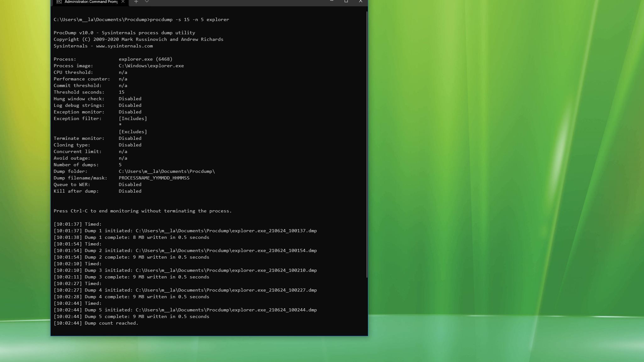Screen dimensions: 644x362
Task: Open a new terminal tab with plus
Action: pyautogui.click(x=136, y=2)
